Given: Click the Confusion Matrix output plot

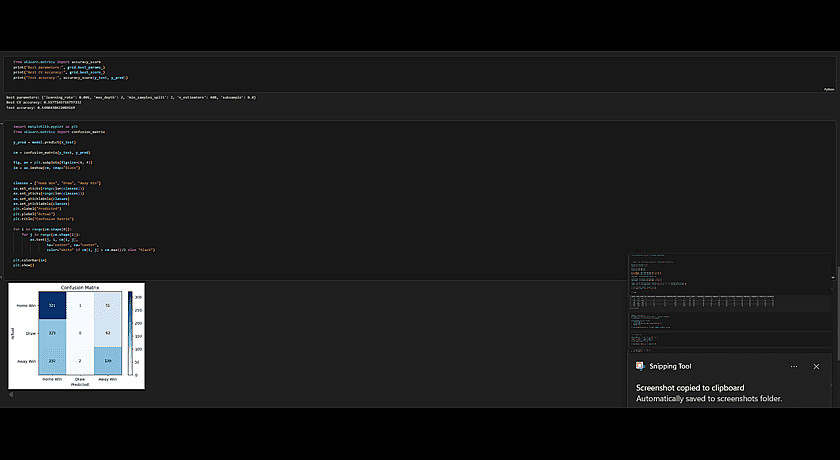Looking at the screenshot, I should [x=76, y=336].
